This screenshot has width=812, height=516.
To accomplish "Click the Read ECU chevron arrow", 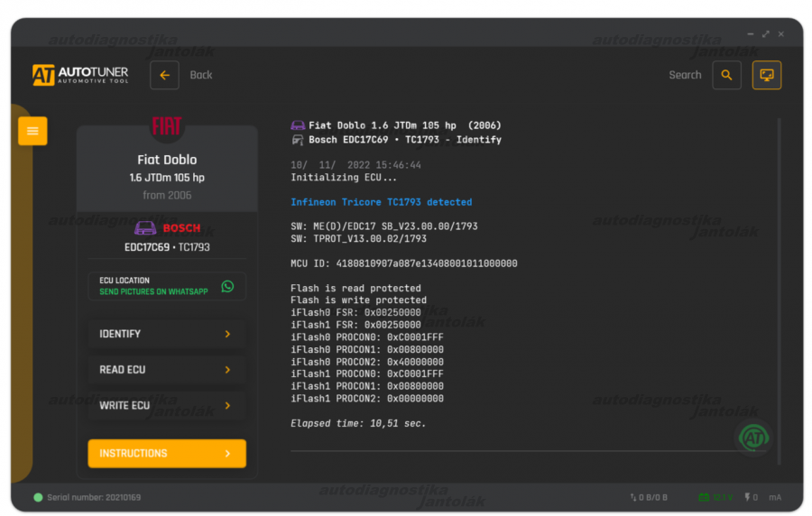I will [227, 370].
